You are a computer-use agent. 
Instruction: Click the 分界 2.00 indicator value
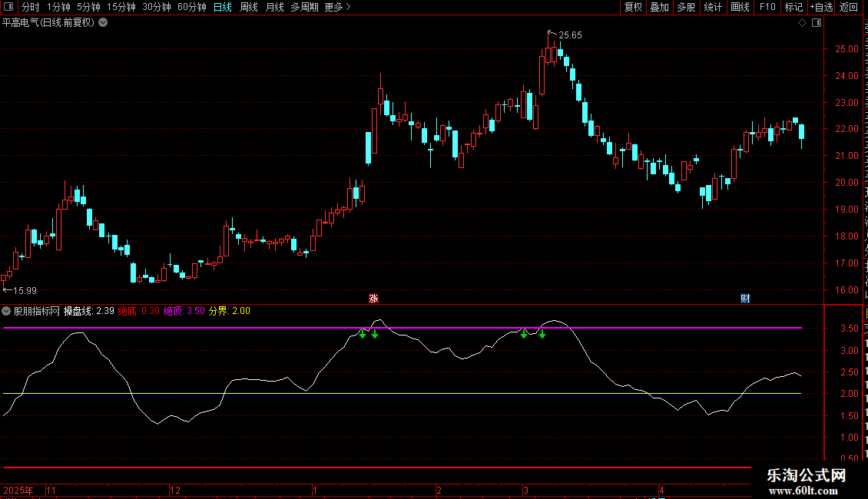tap(229, 311)
